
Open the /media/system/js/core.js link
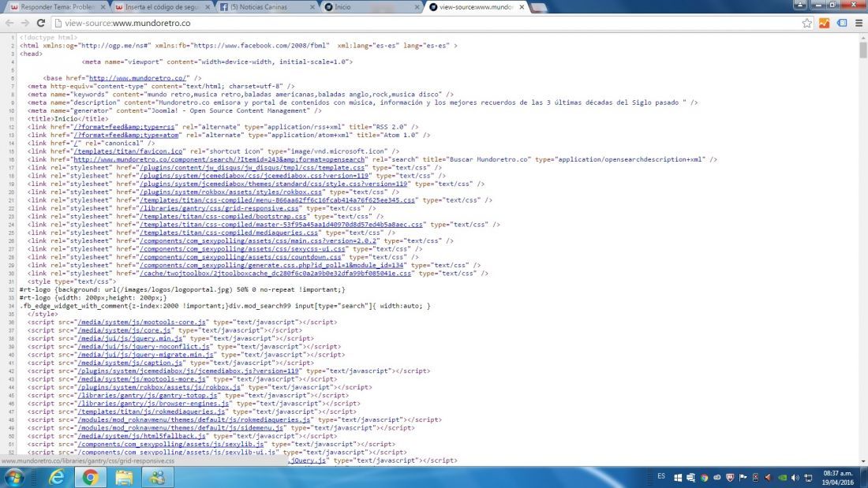click(124, 330)
